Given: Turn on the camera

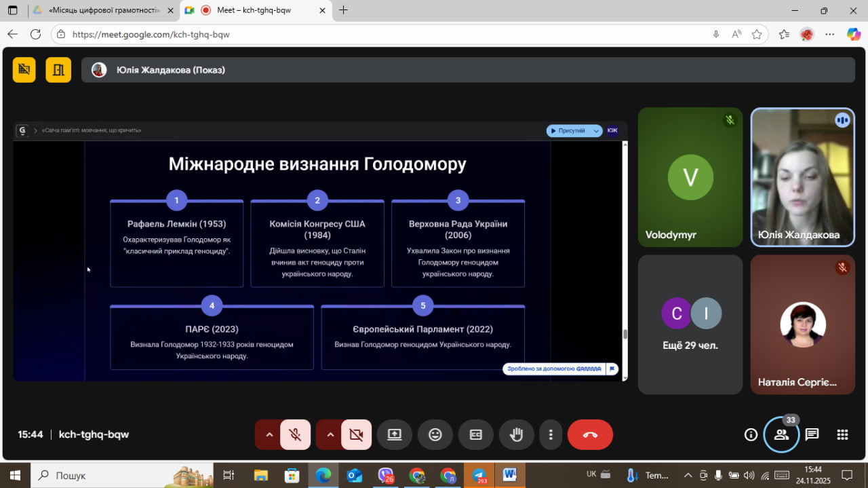Looking at the screenshot, I should [356, 435].
